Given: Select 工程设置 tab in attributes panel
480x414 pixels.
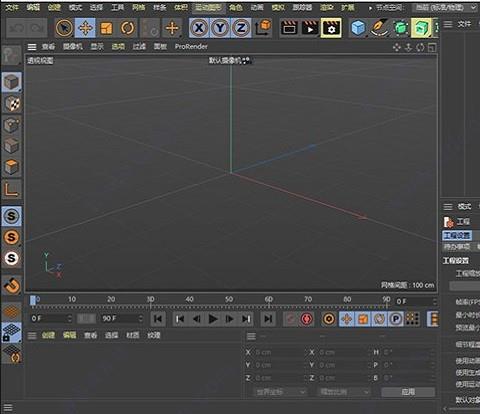Looking at the screenshot, I should point(457,235).
